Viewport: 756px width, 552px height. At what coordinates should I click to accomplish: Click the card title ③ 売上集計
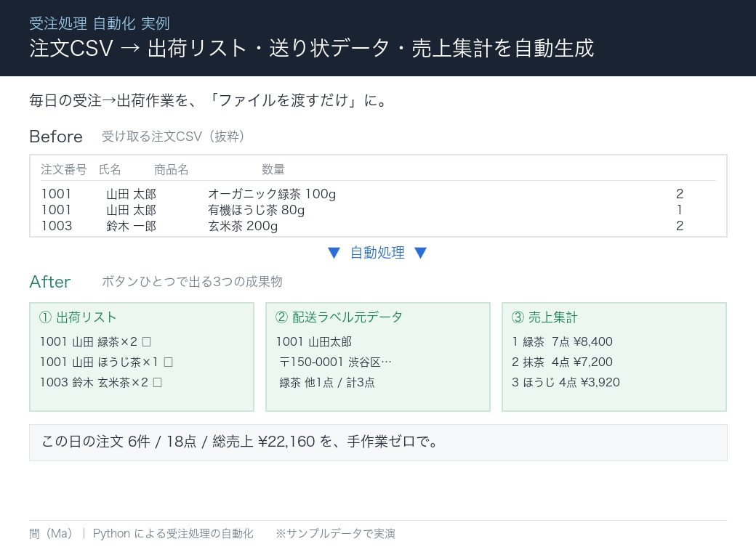pos(544,317)
